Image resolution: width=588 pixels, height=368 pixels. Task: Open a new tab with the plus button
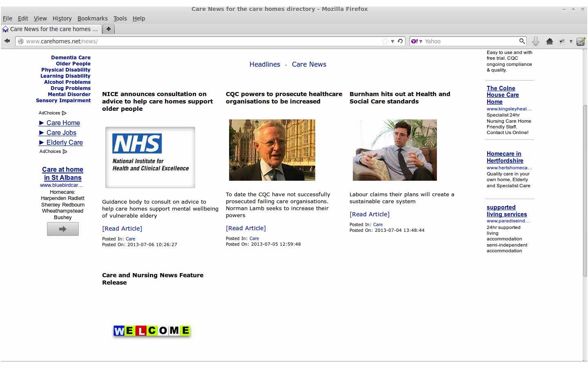[x=109, y=29]
